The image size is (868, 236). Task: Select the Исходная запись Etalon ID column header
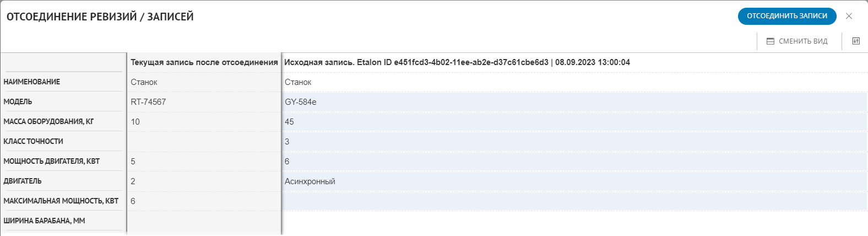457,62
